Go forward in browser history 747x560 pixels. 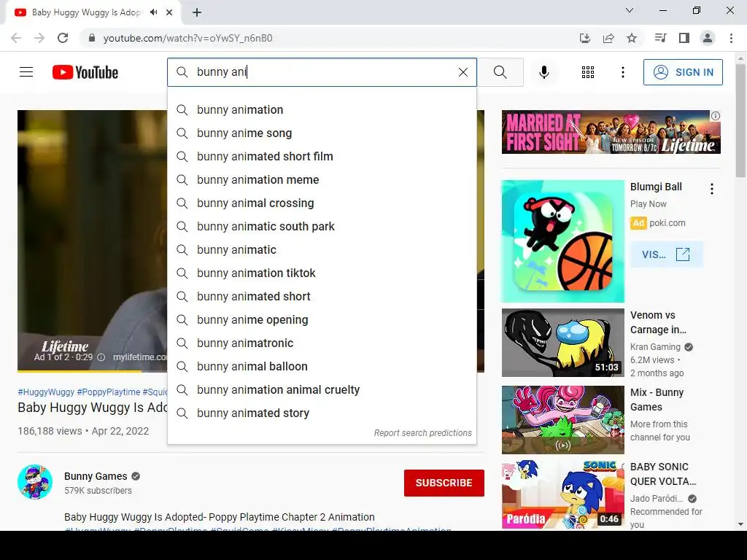(x=39, y=38)
